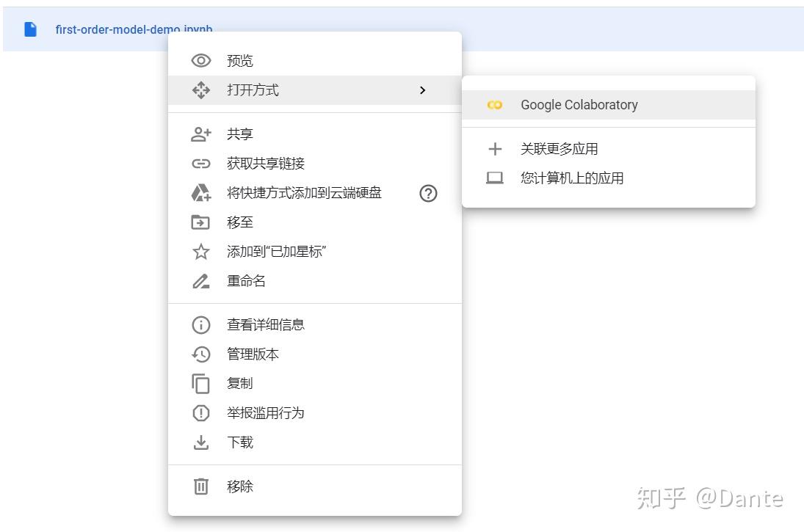Select the 举报滥用行为 menu entry
This screenshot has width=804, height=532.
coord(264,412)
